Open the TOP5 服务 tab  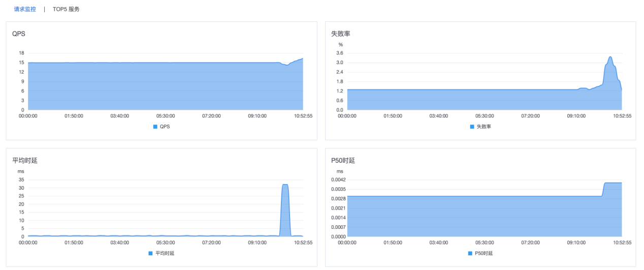(x=66, y=9)
